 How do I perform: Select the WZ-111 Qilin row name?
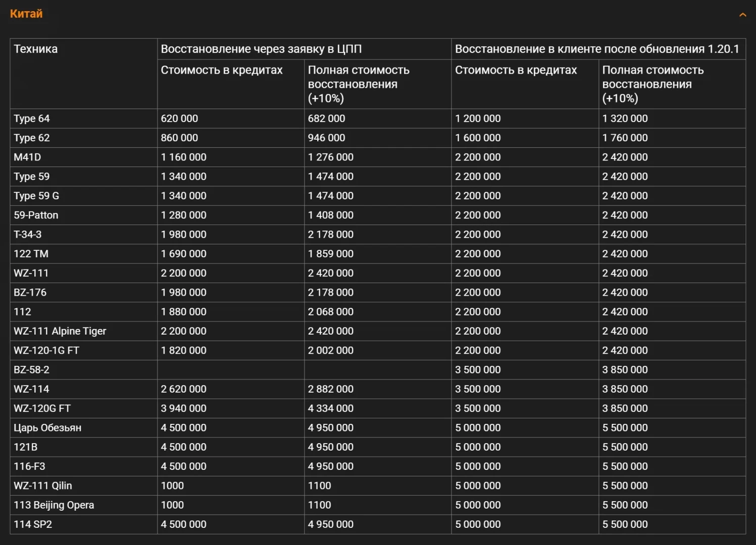43,485
